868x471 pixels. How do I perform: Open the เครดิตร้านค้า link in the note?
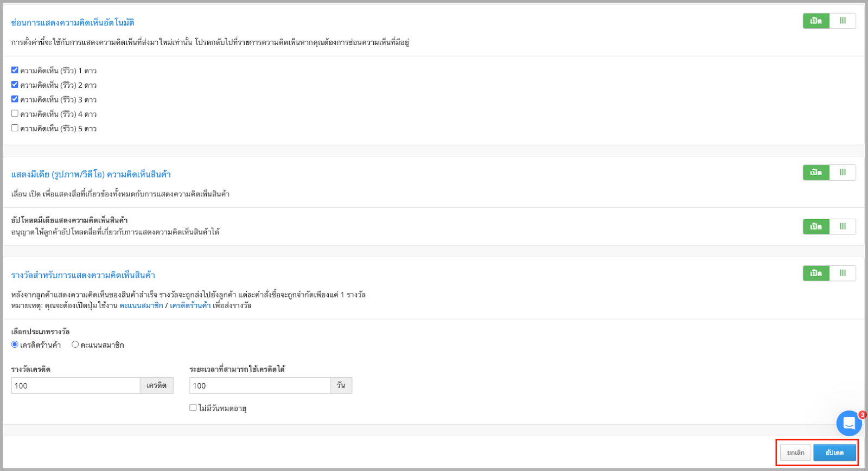[x=190, y=305]
